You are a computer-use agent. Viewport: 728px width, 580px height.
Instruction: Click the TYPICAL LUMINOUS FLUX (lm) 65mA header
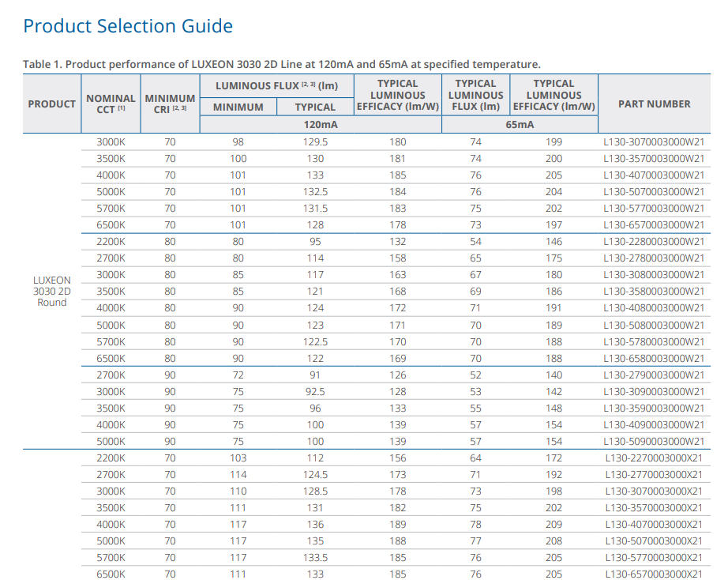[x=475, y=95]
